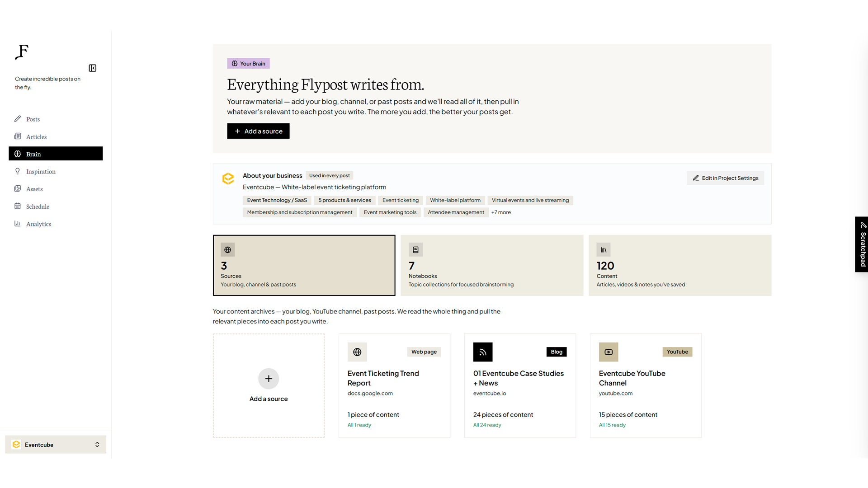
Task: Click the eventcube.io source URL
Action: pyautogui.click(x=490, y=394)
